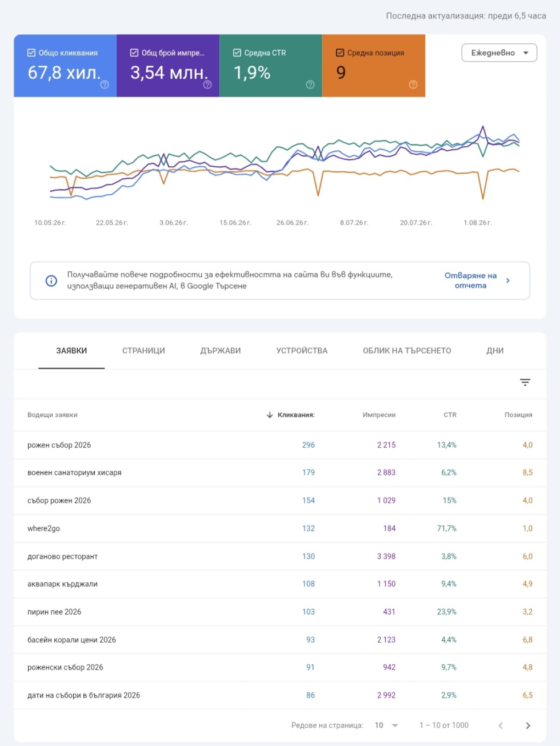The width and height of the screenshot is (560, 746).
Task: Toggle the Средна позиция checkbox
Action: pyautogui.click(x=340, y=53)
